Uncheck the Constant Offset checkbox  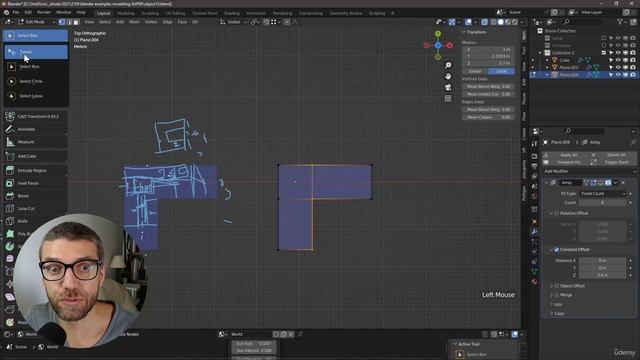pos(557,249)
